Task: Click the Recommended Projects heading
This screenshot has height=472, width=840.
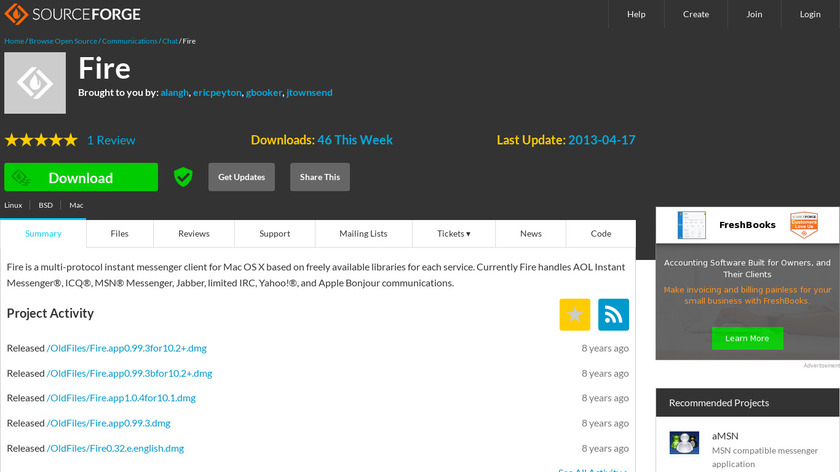Action: (x=719, y=403)
